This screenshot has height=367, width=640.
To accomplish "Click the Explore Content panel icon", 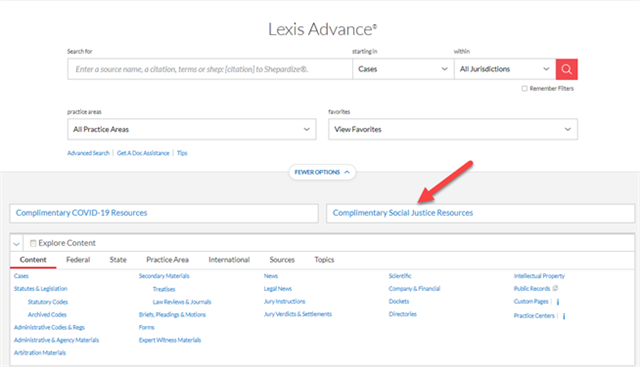I will [x=33, y=243].
